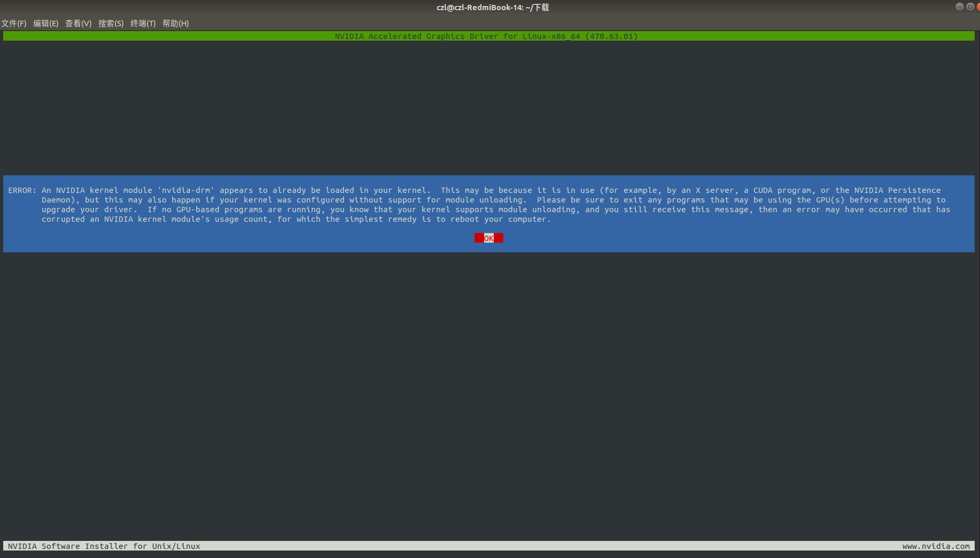The width and height of the screenshot is (980, 558).
Task: Click the minimize window icon
Action: coord(960,6)
